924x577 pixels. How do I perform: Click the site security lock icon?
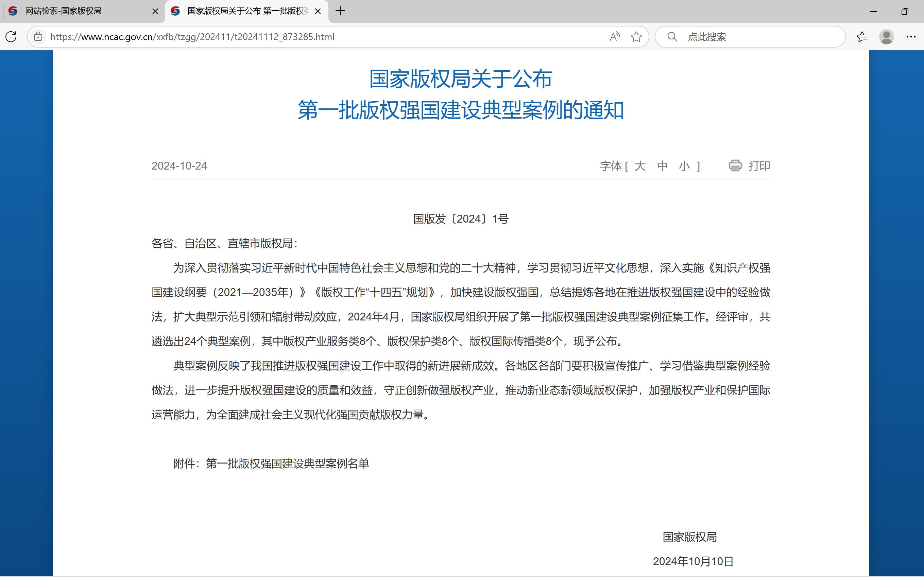[38, 37]
